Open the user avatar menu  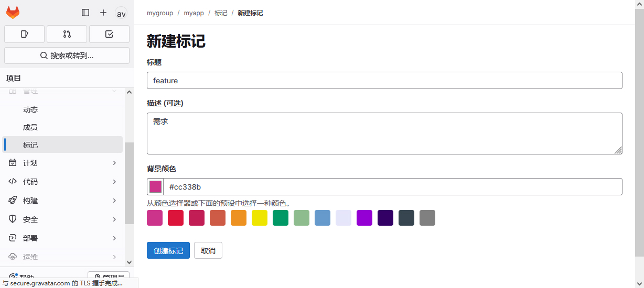click(121, 13)
